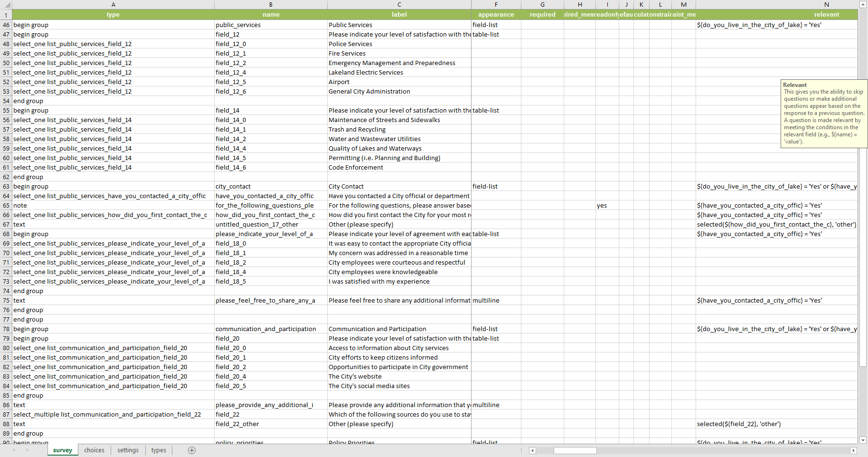Click the vertical scrollbar down arrow
Viewport: 868px width, 457px height.
tap(863, 440)
